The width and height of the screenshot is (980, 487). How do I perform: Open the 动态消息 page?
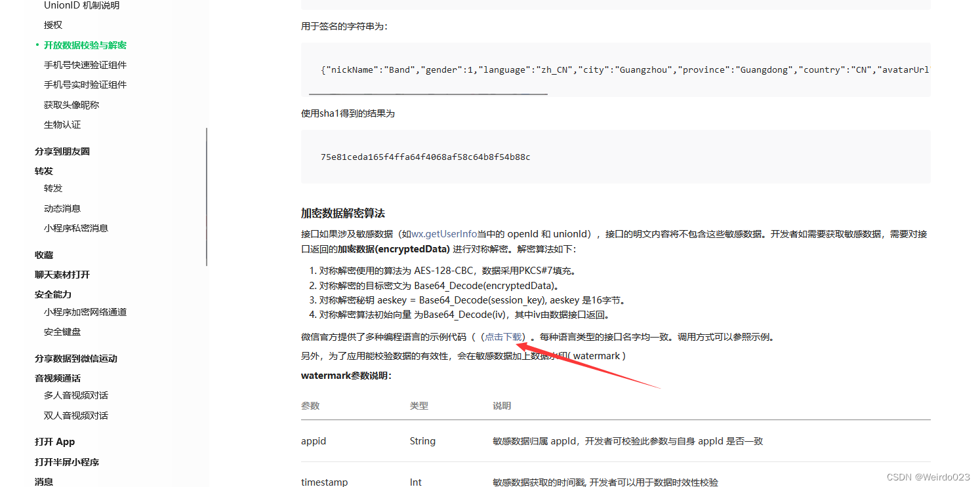[x=62, y=208]
